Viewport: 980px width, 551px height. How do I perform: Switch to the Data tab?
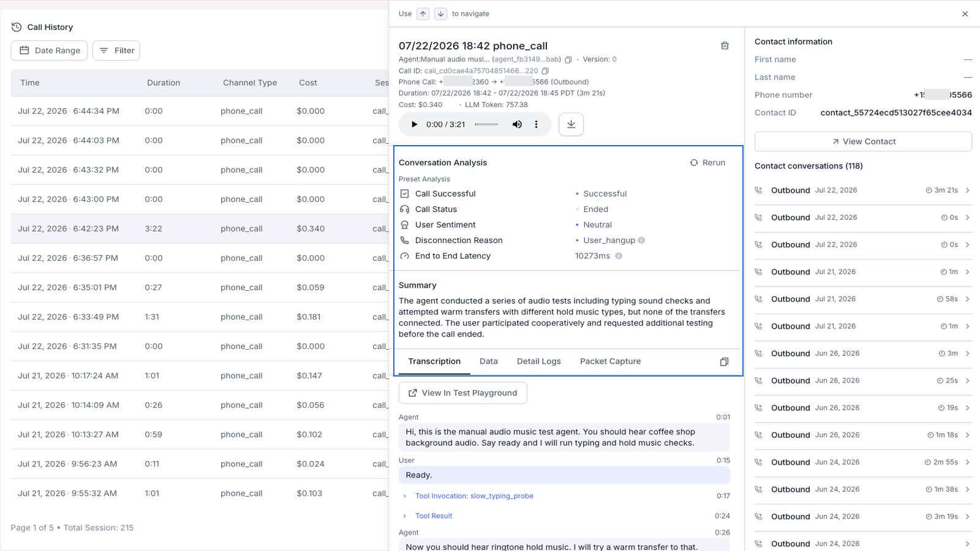pyautogui.click(x=488, y=361)
